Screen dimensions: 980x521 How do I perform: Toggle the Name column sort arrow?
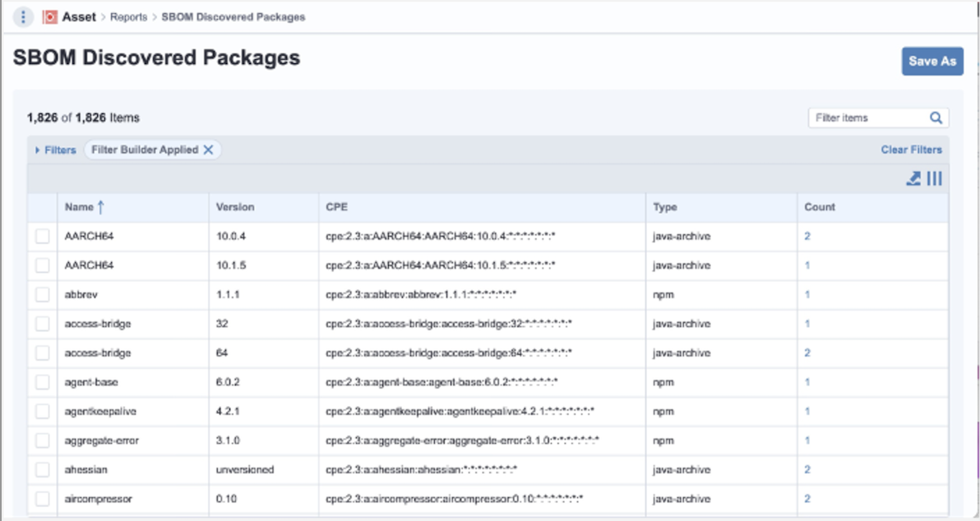point(100,207)
